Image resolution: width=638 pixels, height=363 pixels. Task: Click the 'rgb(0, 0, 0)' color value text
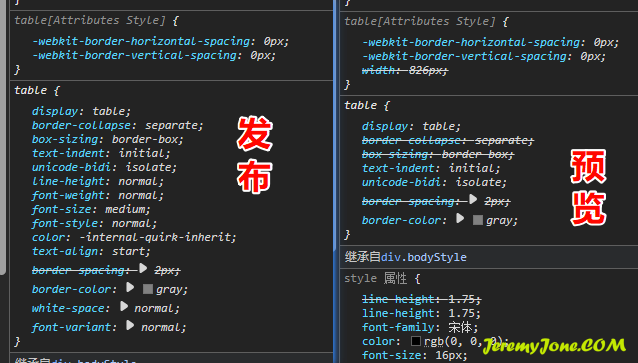(x=462, y=341)
